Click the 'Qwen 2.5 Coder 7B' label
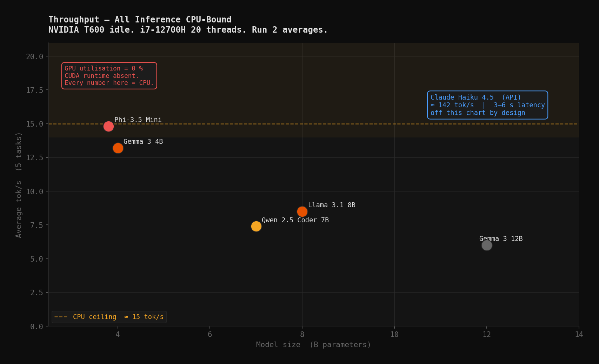This screenshot has width=599, height=364. [x=295, y=220]
